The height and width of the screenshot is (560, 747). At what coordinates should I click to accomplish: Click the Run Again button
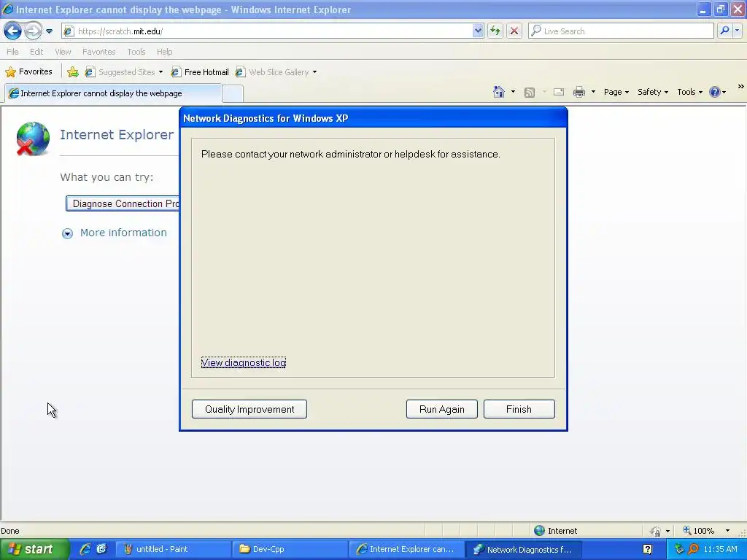point(441,410)
